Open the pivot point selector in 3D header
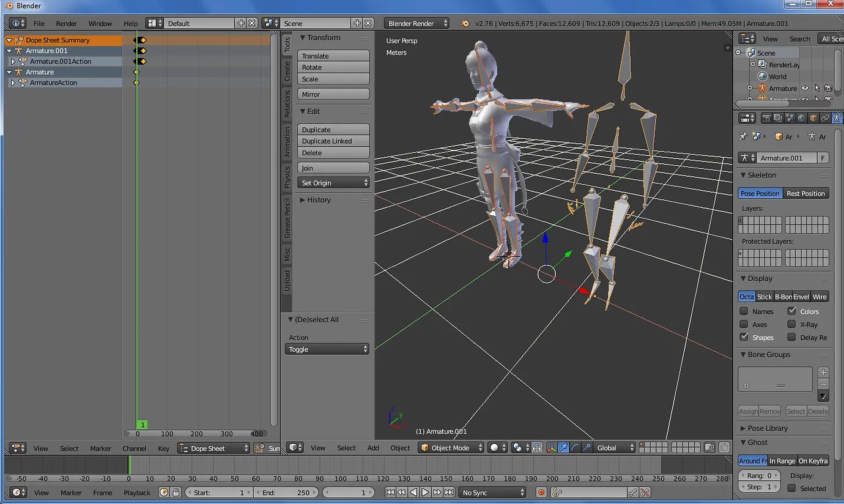 [520, 448]
